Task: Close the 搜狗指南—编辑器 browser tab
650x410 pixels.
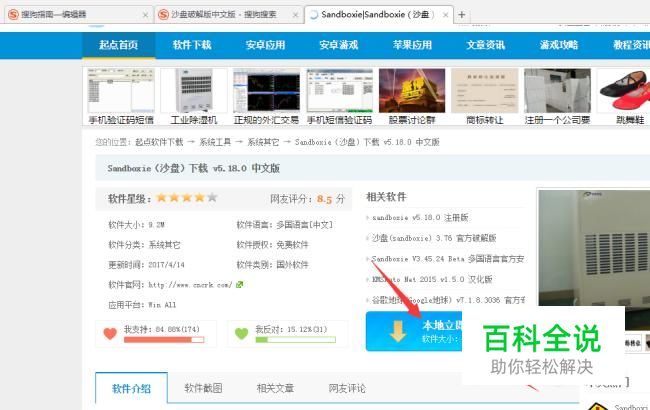Action: point(145,15)
